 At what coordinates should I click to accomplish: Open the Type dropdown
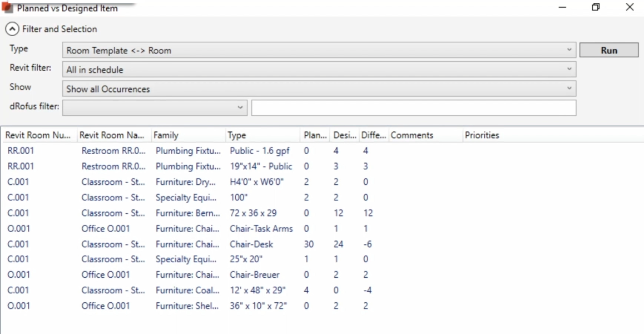pyautogui.click(x=319, y=51)
